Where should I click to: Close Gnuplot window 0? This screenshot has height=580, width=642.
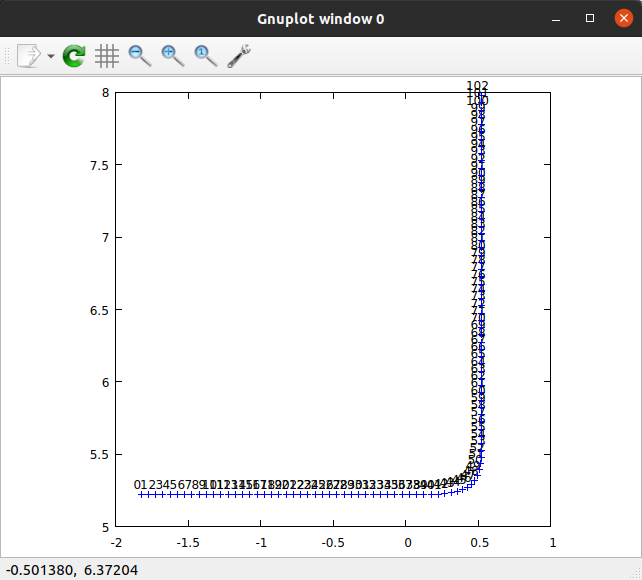tap(624, 18)
